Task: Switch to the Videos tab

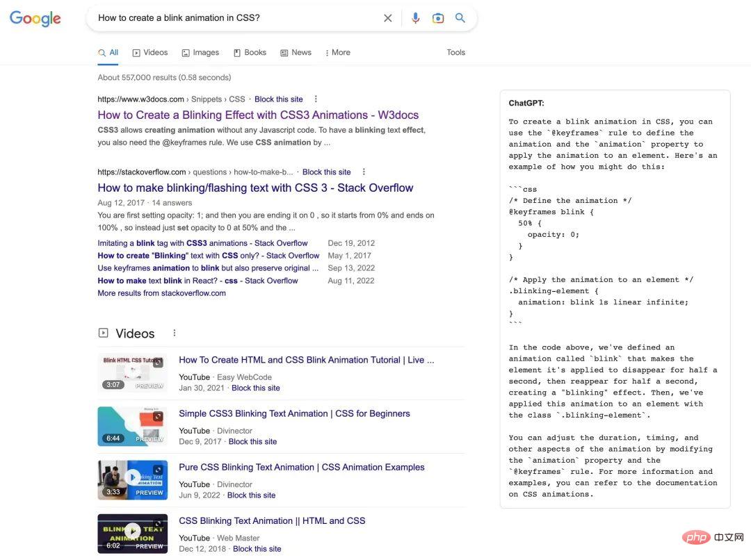Action: tap(150, 53)
